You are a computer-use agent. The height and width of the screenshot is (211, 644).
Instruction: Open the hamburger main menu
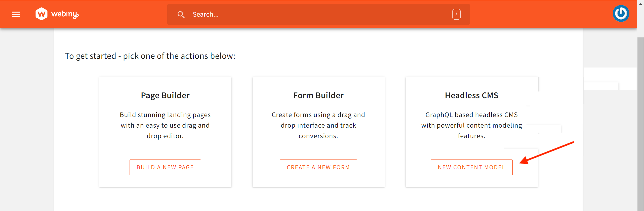pos(16,14)
